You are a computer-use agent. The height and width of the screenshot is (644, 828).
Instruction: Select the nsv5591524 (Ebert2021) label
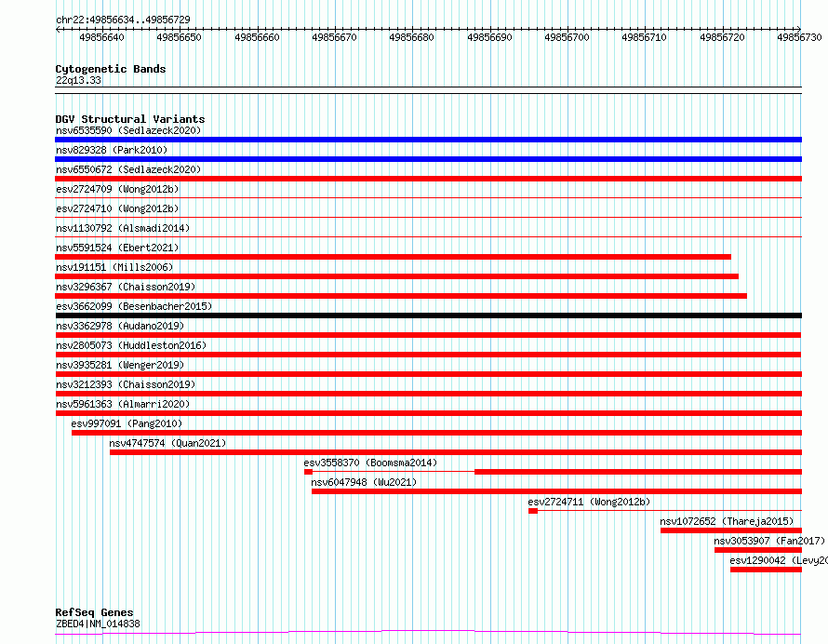pyautogui.click(x=117, y=248)
